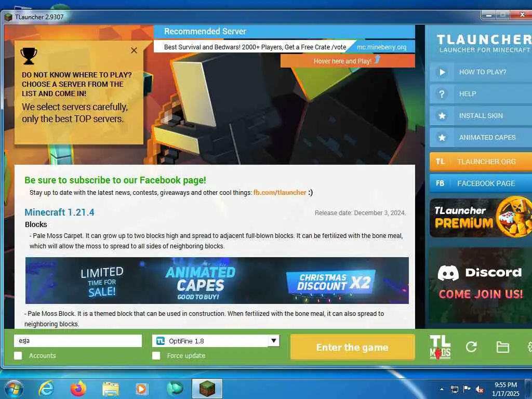Click the network tray icon
The height and width of the screenshot is (399, 532).
(x=454, y=389)
